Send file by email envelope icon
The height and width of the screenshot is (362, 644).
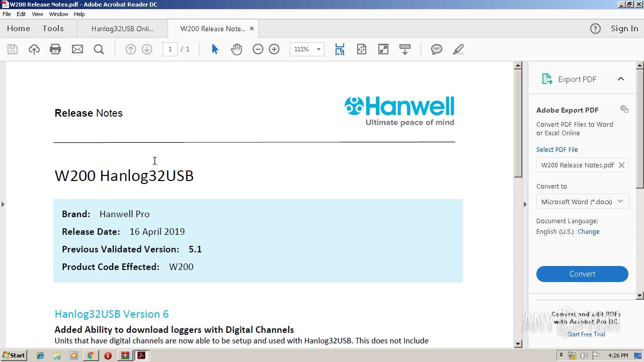point(77,49)
